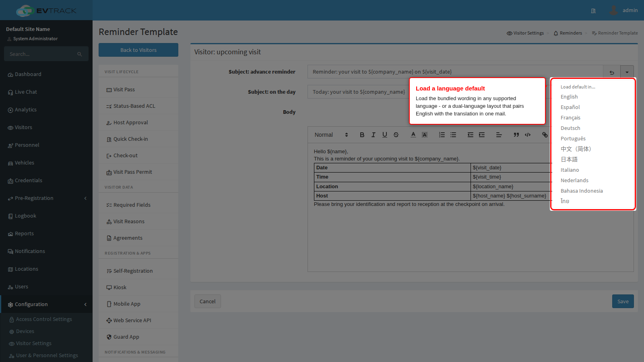The width and height of the screenshot is (644, 362).
Task: Toggle bold formatting in the editor
Action: pyautogui.click(x=362, y=135)
